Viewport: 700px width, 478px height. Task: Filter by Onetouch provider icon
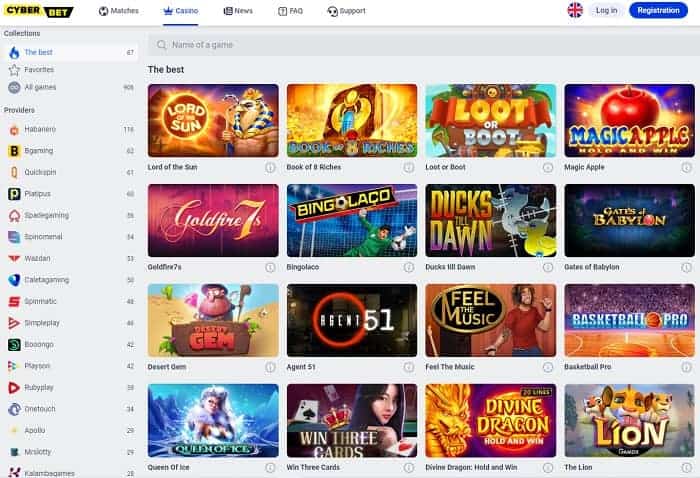tap(14, 409)
